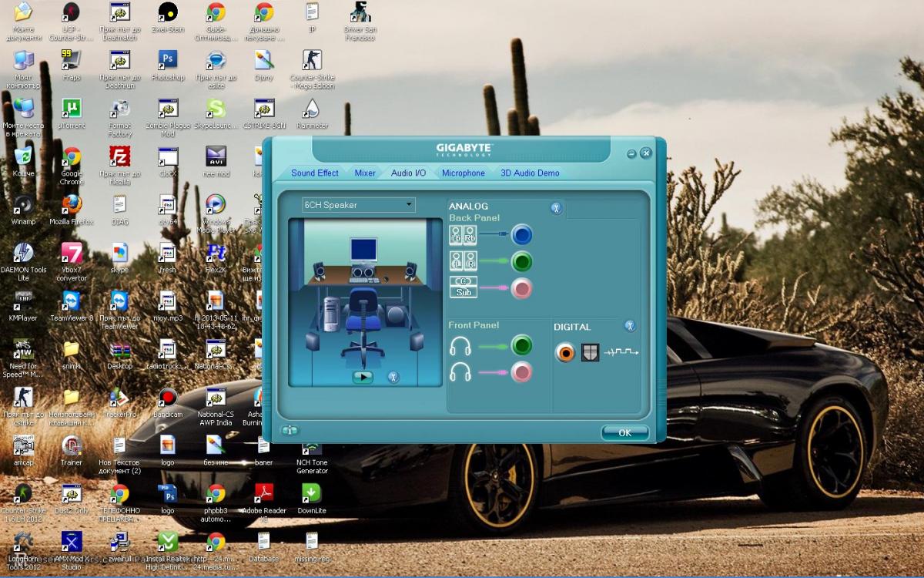This screenshot has width=924, height=578.
Task: Open the Microphone tab
Action: click(464, 173)
